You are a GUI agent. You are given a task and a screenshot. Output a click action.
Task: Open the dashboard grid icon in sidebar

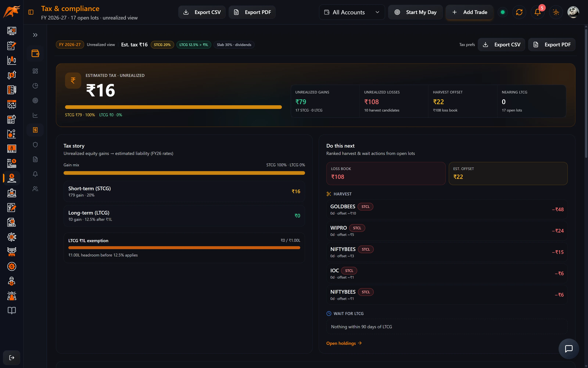click(35, 71)
